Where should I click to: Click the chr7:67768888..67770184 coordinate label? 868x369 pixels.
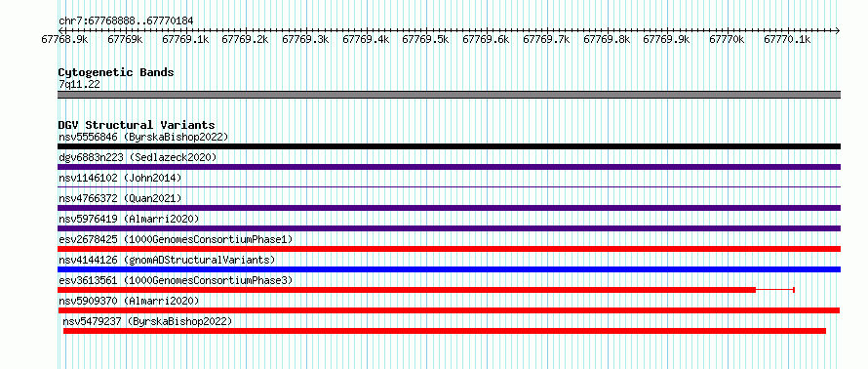pos(126,21)
